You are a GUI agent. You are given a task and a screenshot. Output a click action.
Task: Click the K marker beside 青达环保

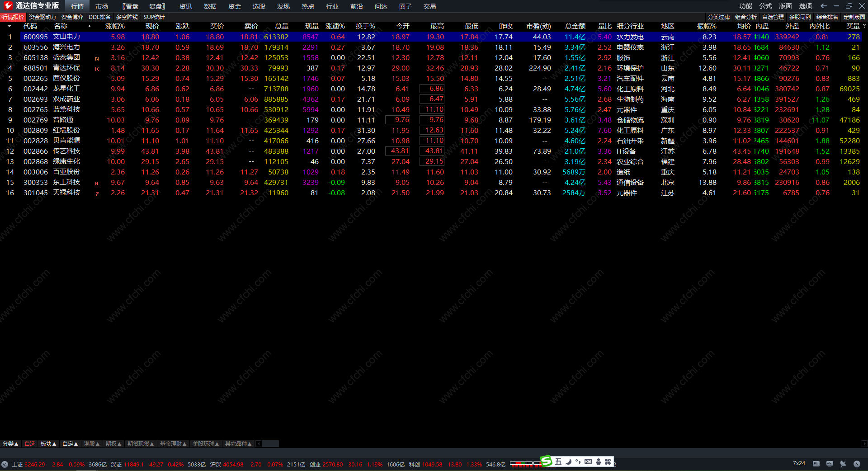click(97, 69)
